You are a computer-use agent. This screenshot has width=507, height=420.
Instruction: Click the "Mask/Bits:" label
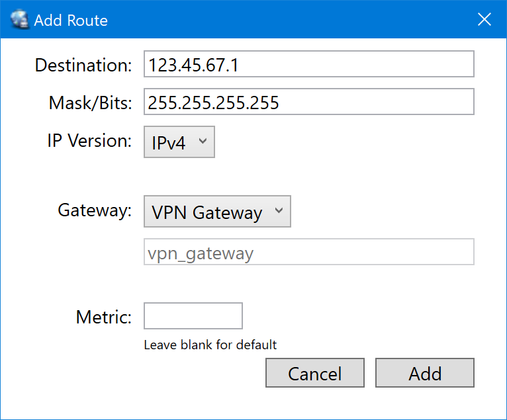coord(91,103)
